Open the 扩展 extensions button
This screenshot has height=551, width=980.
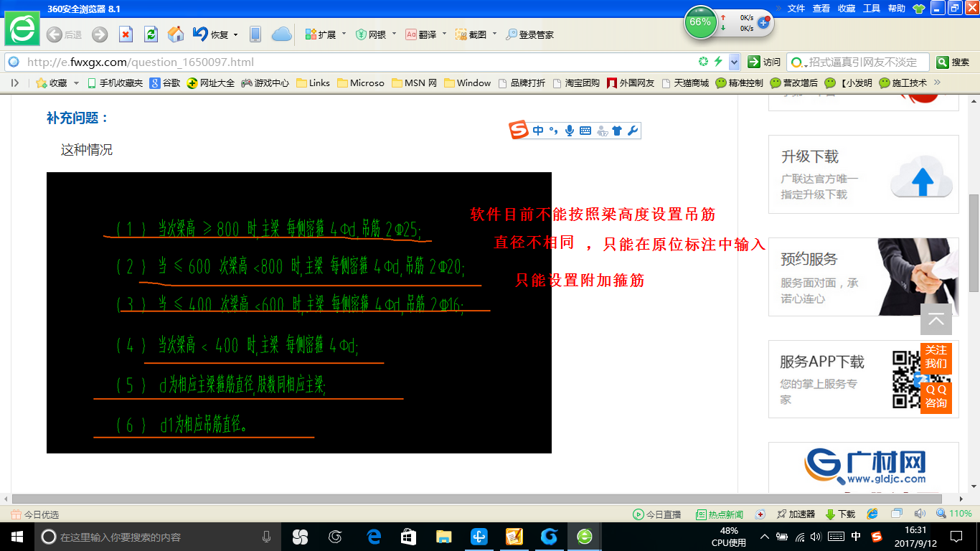pos(320,34)
